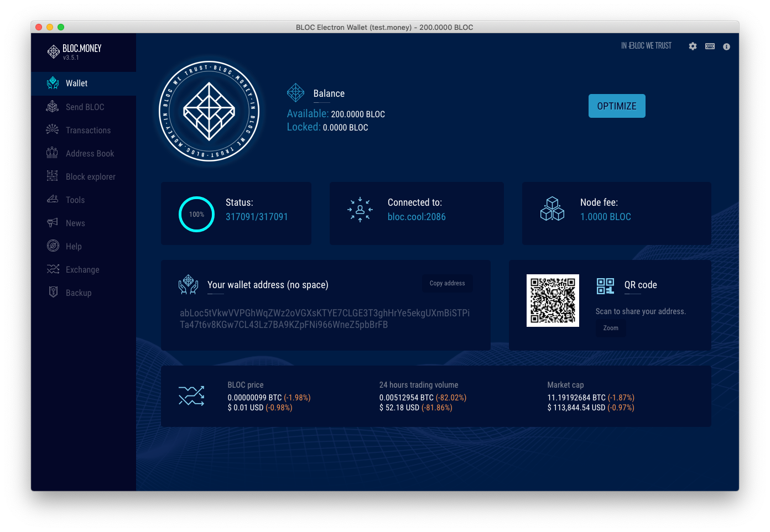This screenshot has height=532, width=770.
Task: Click the window title BLOC Electron Wallet
Action: point(384,27)
